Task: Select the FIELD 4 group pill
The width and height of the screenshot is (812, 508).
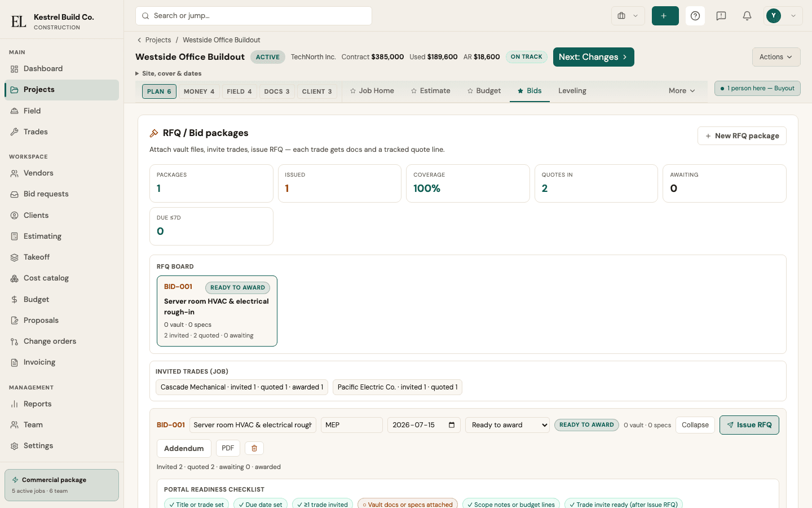Action: (x=239, y=91)
